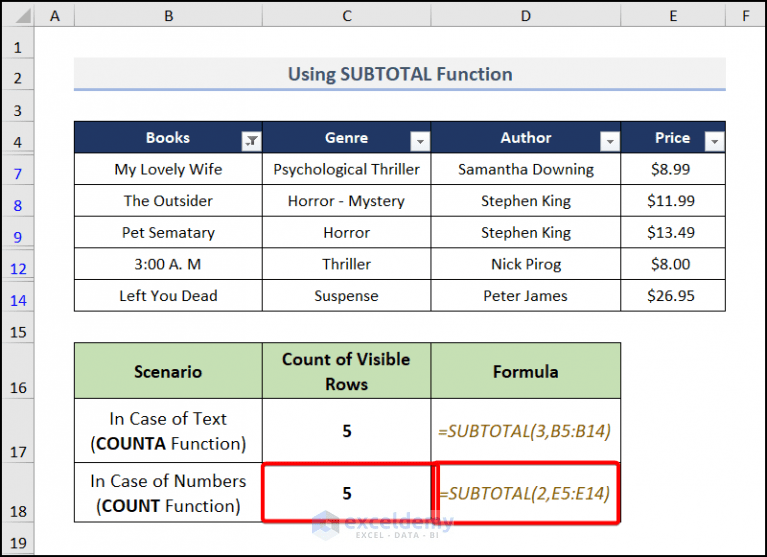Open the Author column filter dropdown
The width and height of the screenshot is (767, 557).
click(x=610, y=141)
